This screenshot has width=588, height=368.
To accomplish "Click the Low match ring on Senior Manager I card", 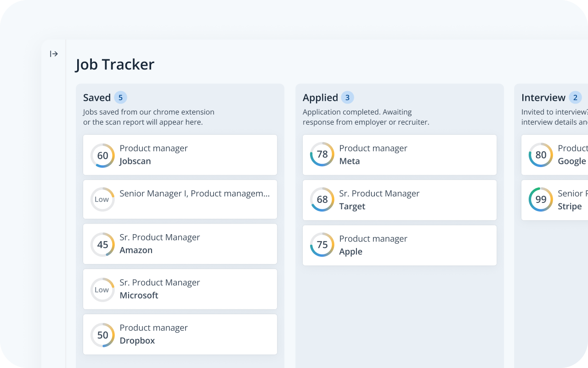I will pos(102,199).
